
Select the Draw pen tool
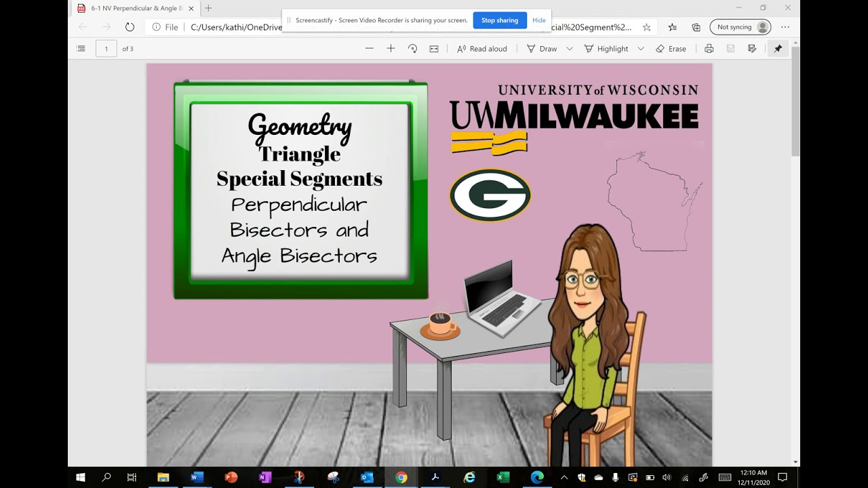coord(542,49)
